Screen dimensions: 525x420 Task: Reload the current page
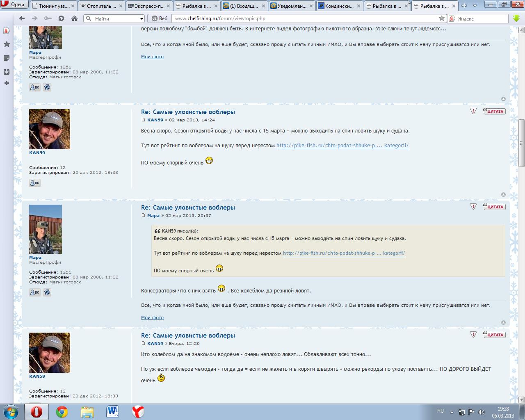(61, 18)
